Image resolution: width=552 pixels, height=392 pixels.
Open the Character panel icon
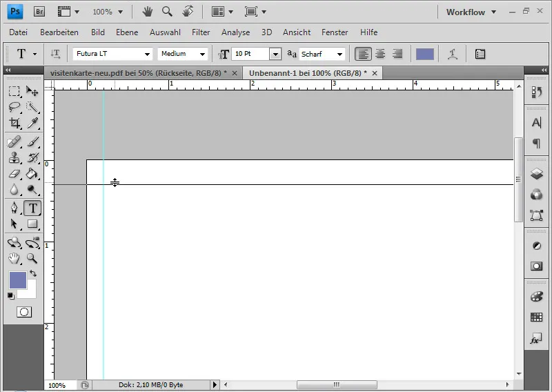point(537,123)
